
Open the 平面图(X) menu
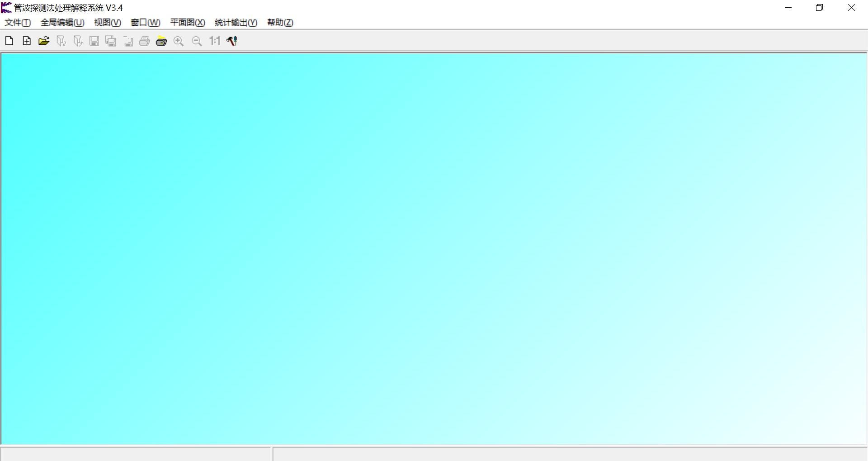tap(188, 23)
